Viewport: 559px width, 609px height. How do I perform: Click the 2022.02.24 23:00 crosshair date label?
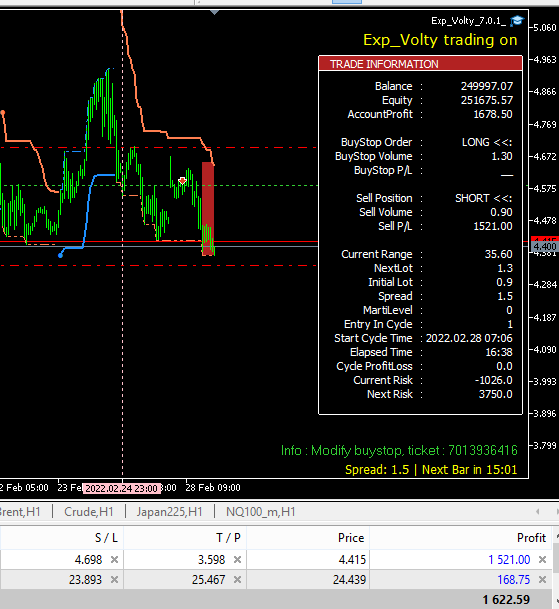pyautogui.click(x=122, y=489)
